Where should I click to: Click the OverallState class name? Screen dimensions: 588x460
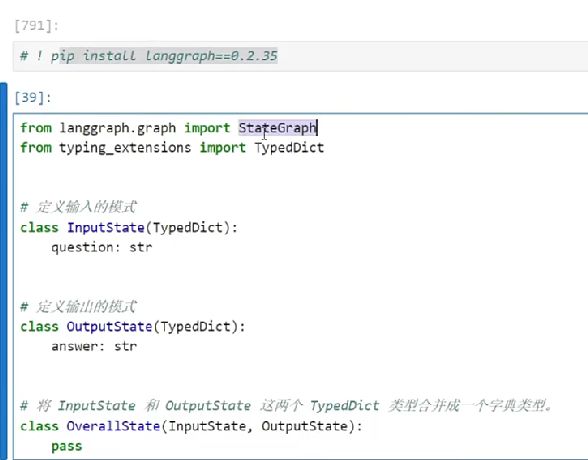point(113,426)
